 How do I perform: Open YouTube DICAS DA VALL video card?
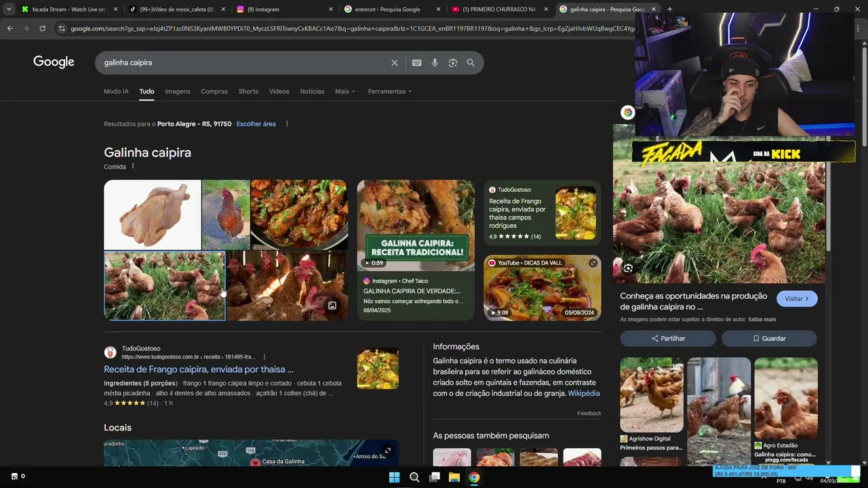(542, 287)
